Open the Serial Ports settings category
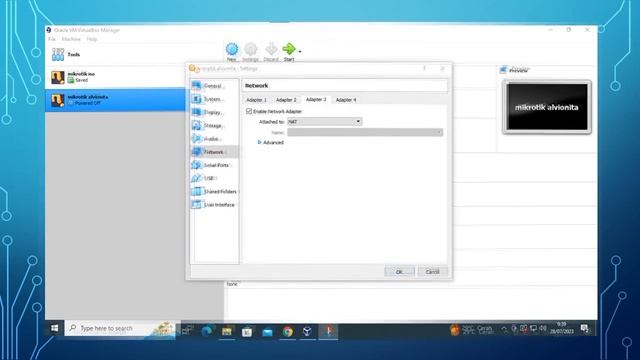The height and width of the screenshot is (360, 640). point(214,165)
